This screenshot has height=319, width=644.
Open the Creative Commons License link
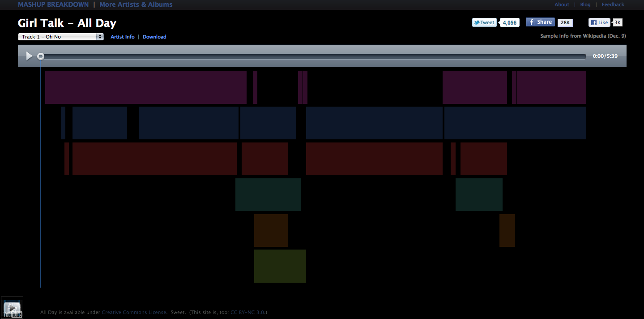click(134, 312)
